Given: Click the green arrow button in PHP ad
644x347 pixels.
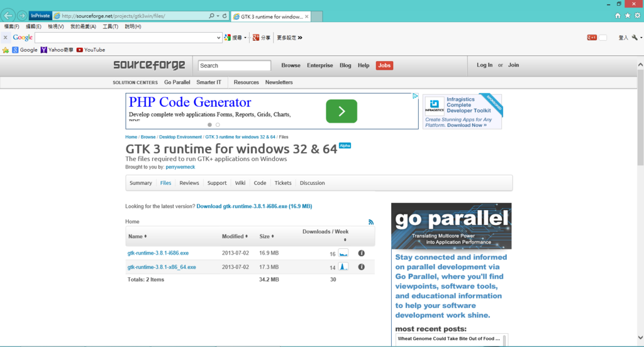Looking at the screenshot, I should pos(341,111).
